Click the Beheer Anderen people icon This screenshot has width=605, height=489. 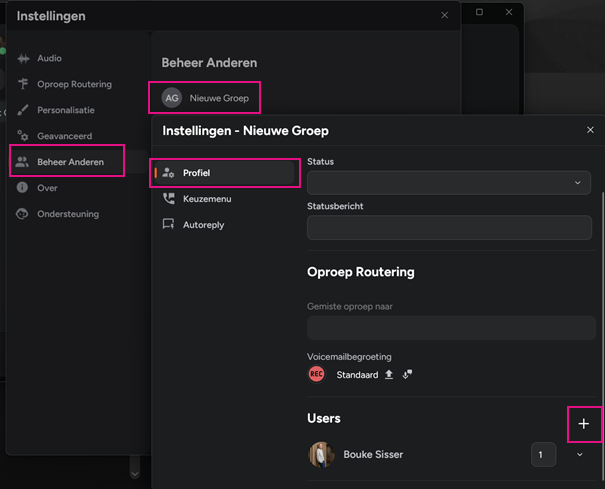click(22, 162)
